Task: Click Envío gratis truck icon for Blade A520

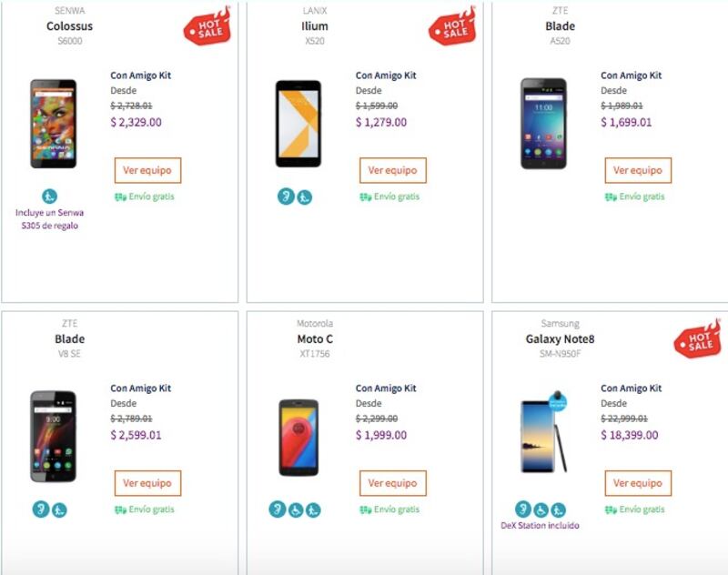Action: (611, 197)
